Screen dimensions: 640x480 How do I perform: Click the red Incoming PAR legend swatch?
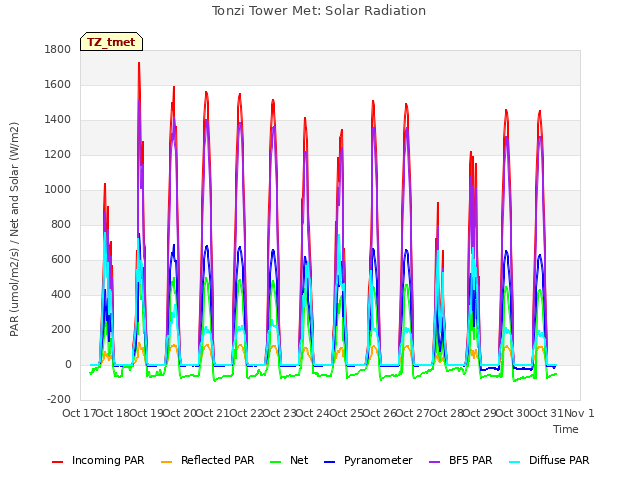tap(58, 462)
